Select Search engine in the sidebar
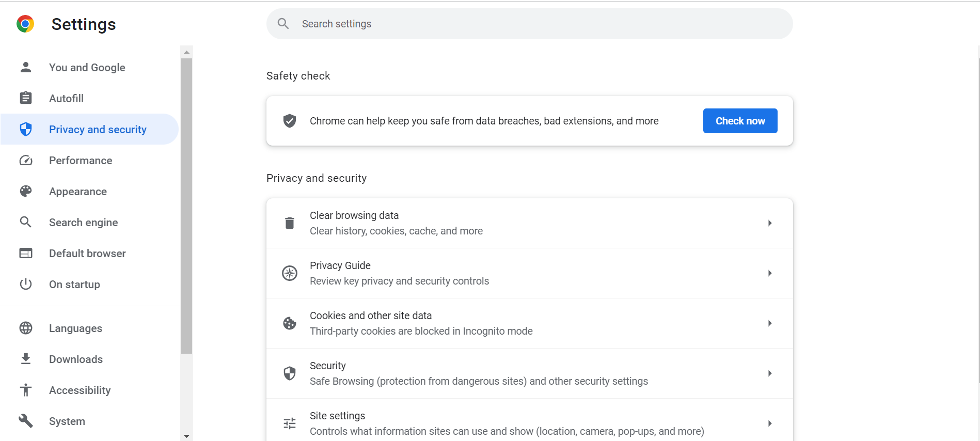Screen dimensions: 980x441 coord(83,223)
